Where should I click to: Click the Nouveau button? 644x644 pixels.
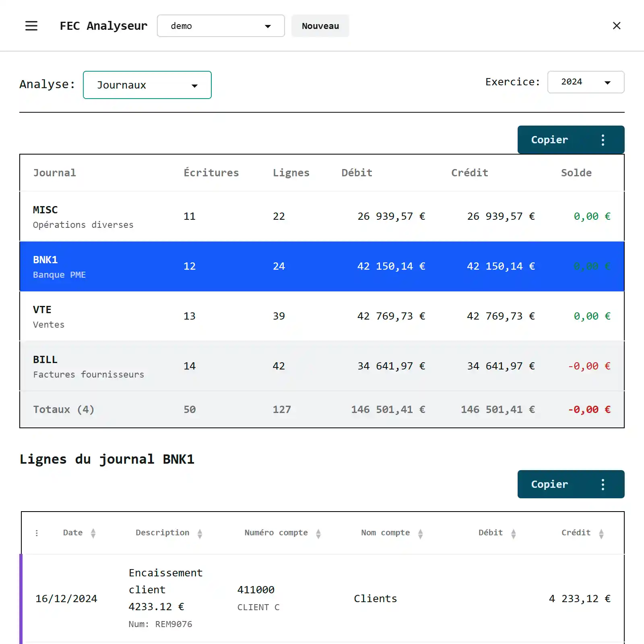[320, 26]
